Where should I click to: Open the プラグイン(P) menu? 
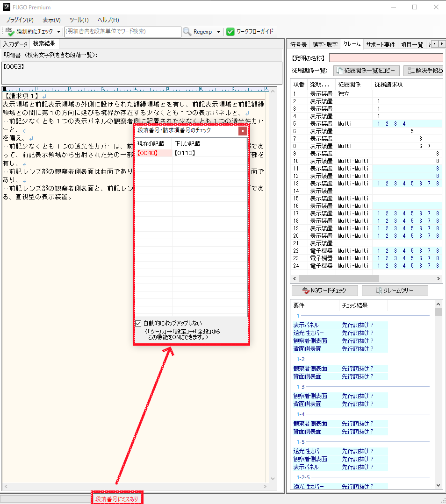pos(20,20)
